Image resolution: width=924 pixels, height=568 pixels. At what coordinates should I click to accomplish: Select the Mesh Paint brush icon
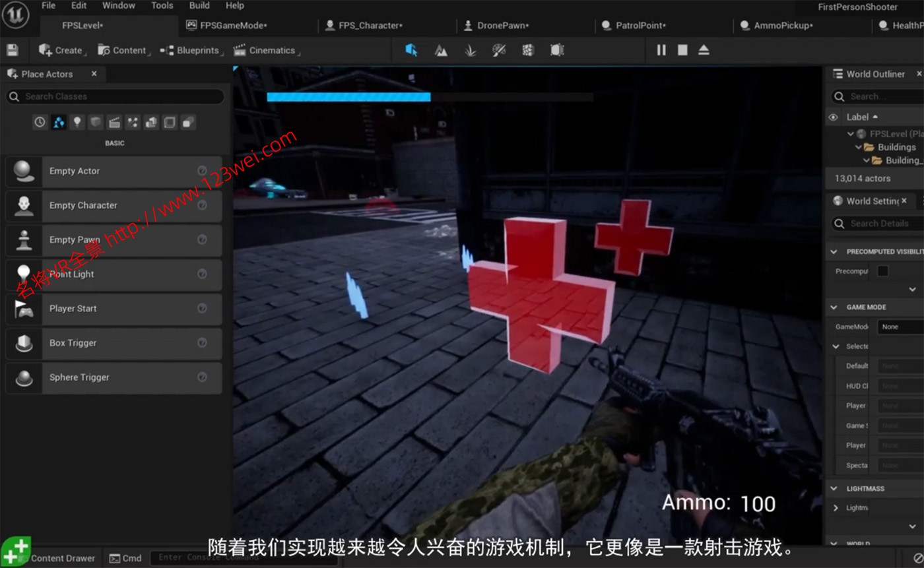499,49
